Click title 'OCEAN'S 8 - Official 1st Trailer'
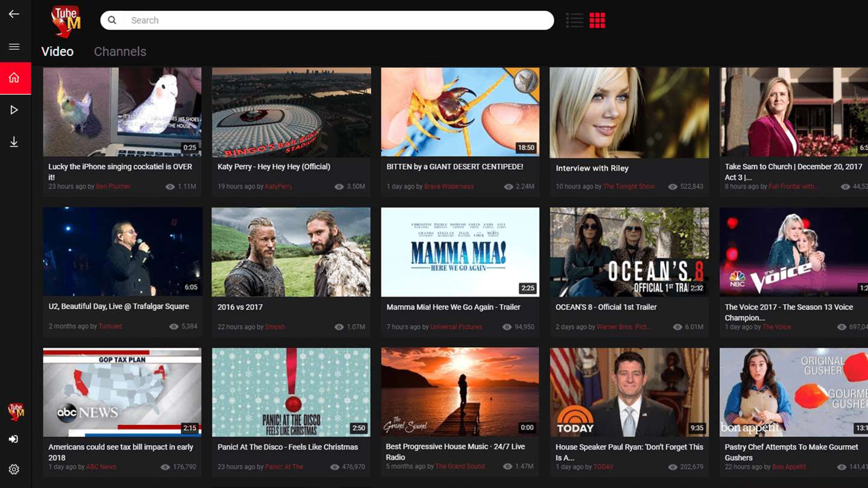 tap(606, 307)
